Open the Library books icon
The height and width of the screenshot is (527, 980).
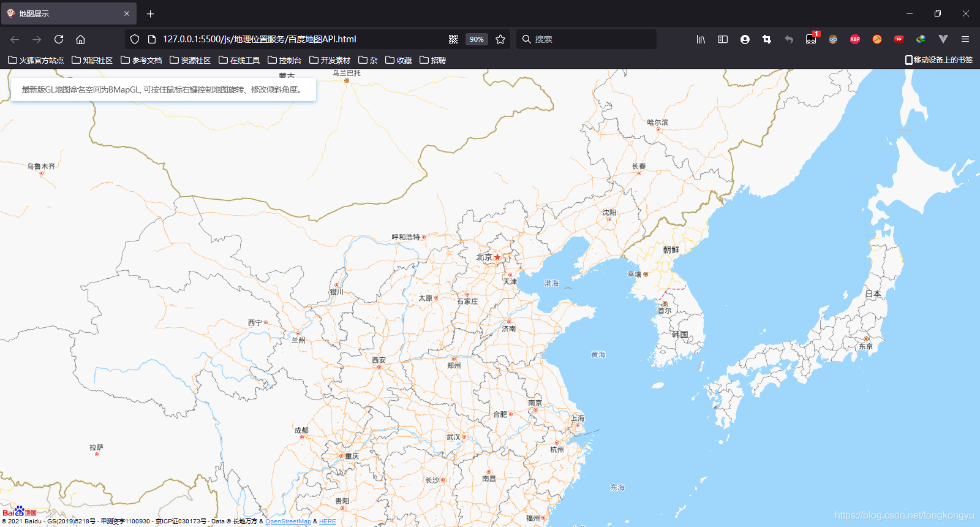[x=701, y=39]
